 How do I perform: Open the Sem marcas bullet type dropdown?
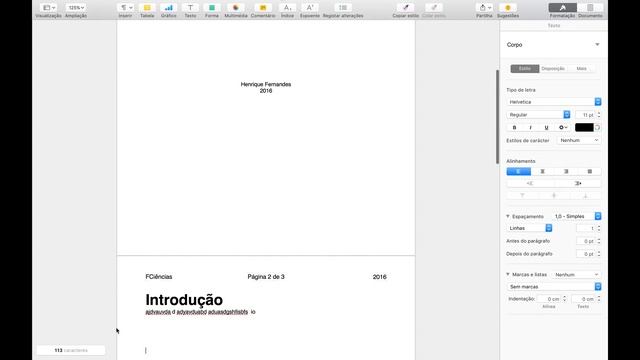554,287
